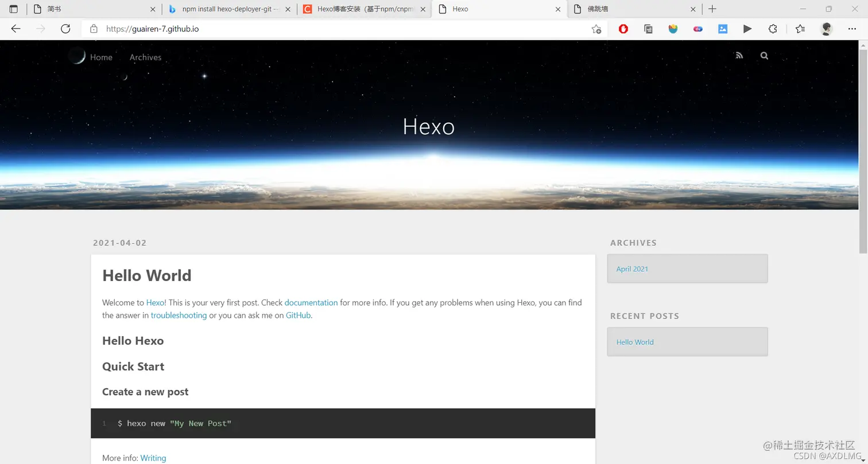Open the blog RSS feed icon
Screen dimensions: 868x464
739,56
